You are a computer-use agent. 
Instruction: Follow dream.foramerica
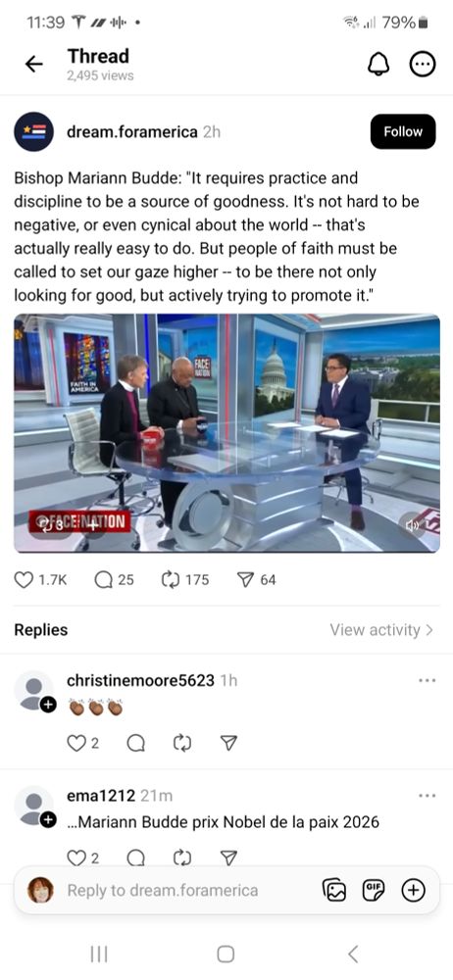click(x=403, y=131)
